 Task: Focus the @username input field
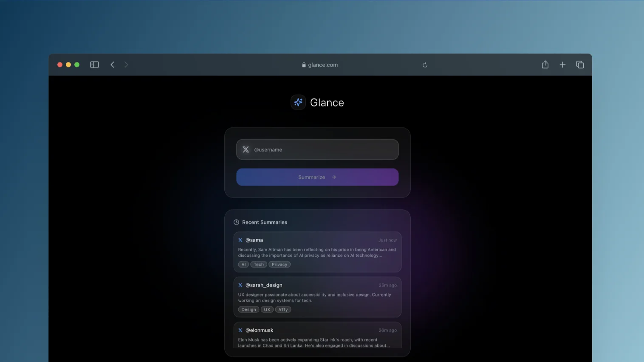(317, 149)
